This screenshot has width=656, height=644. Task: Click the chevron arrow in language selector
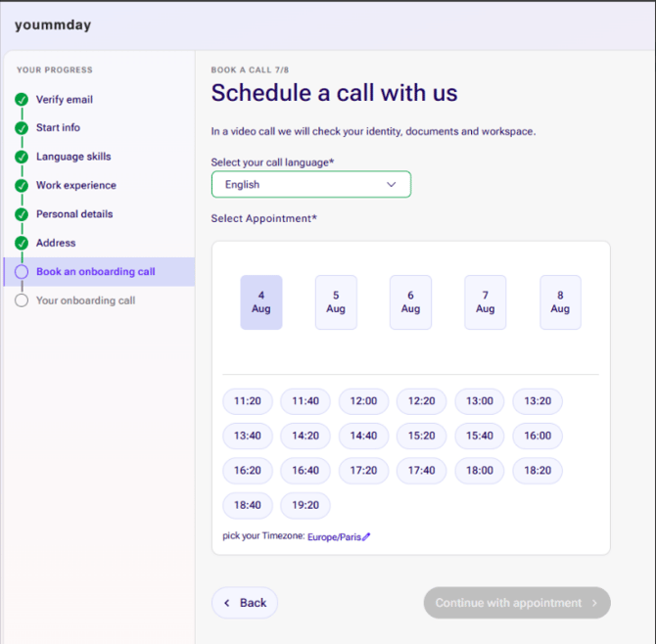tap(392, 184)
